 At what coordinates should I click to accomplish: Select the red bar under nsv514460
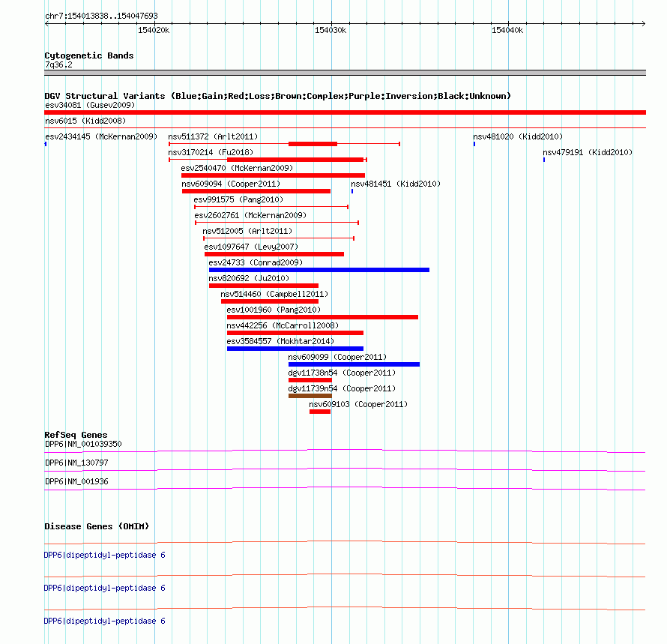pos(270,301)
